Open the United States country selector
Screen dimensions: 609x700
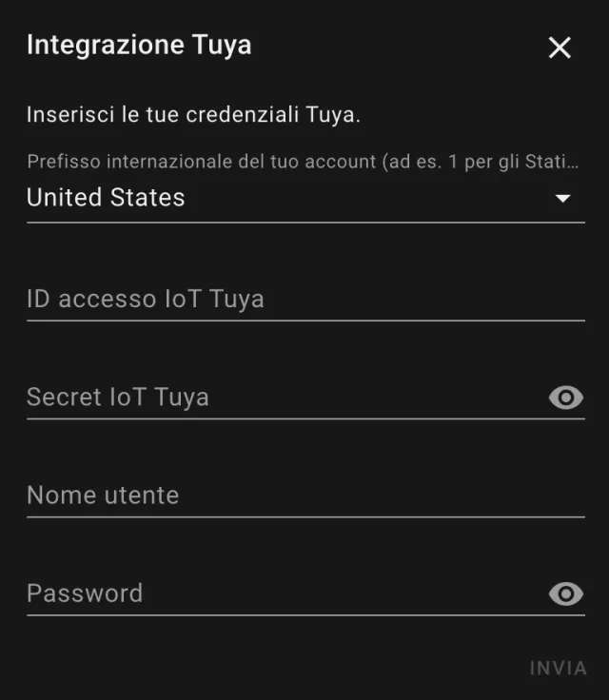[x=285, y=198]
